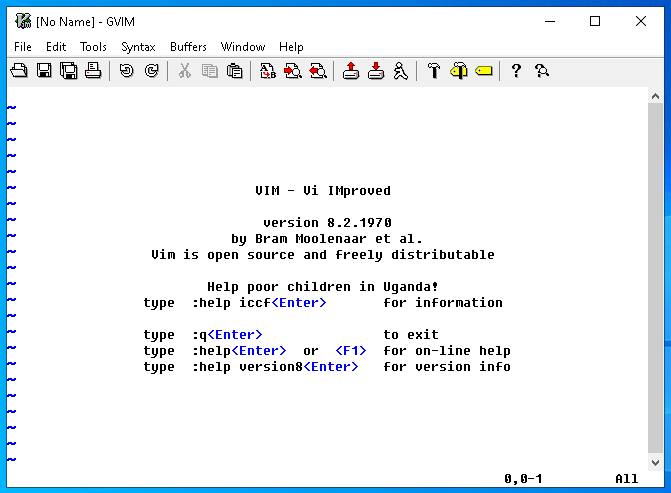671x493 pixels.
Task: Click the Find Next icon
Action: pyautogui.click(x=293, y=71)
